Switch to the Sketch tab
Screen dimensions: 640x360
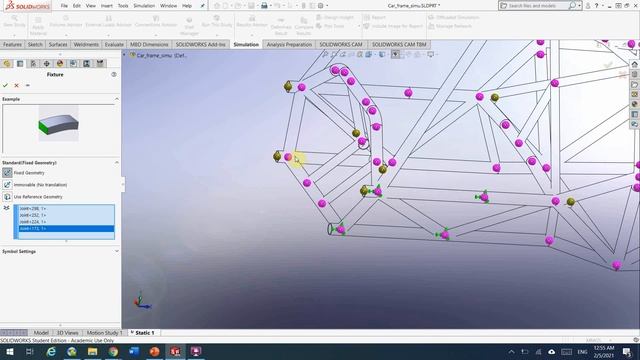click(35, 44)
